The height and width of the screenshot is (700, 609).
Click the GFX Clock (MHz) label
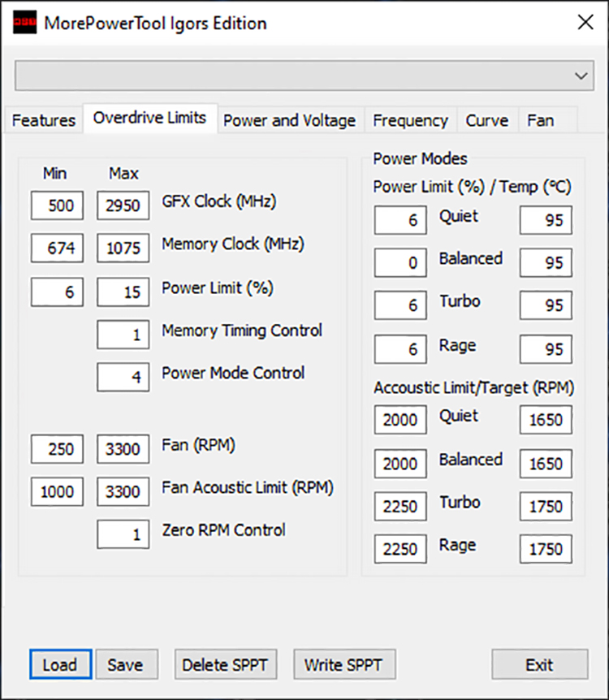point(218,201)
